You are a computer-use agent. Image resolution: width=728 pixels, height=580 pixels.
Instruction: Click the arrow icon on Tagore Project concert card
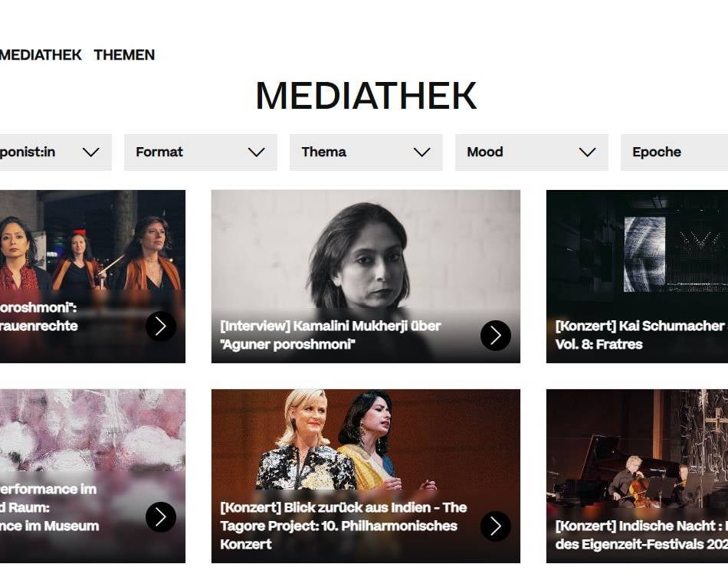tap(495, 526)
